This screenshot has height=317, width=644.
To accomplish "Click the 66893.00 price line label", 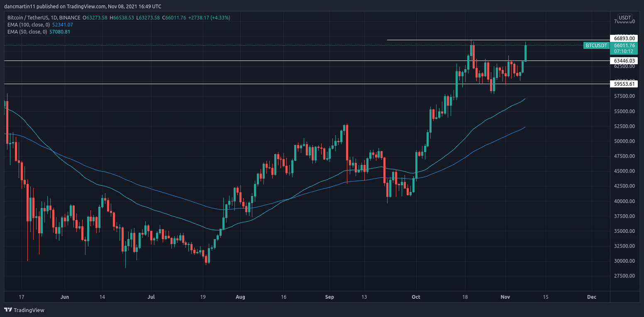I will (x=624, y=38).
